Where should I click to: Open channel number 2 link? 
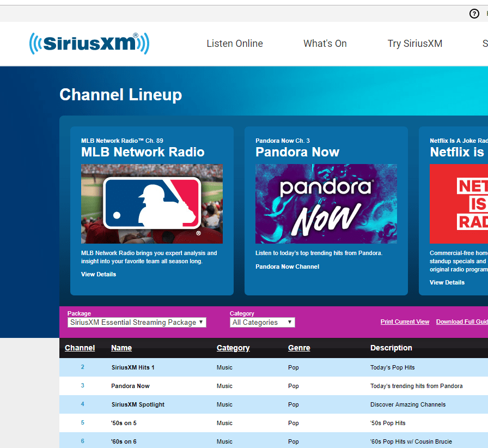[x=82, y=367]
